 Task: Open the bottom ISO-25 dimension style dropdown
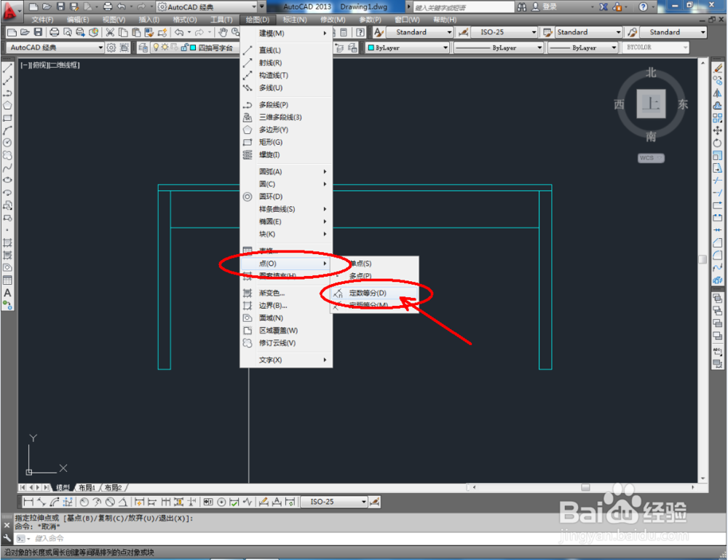click(334, 502)
